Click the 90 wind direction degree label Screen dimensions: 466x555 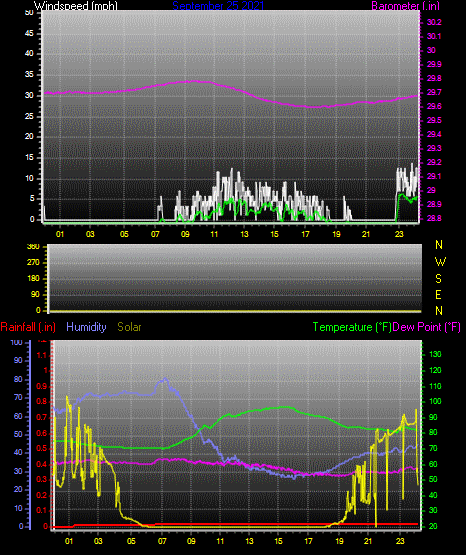(35, 294)
